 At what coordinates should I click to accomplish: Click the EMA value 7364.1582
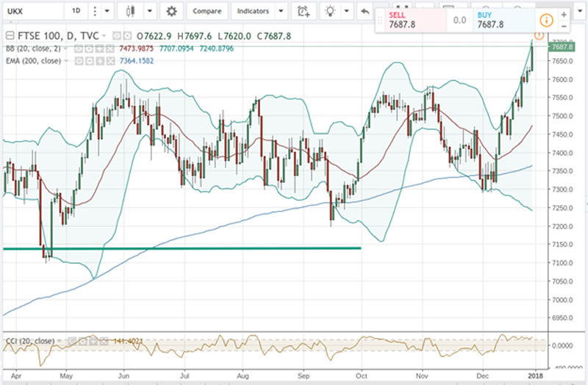[137, 61]
